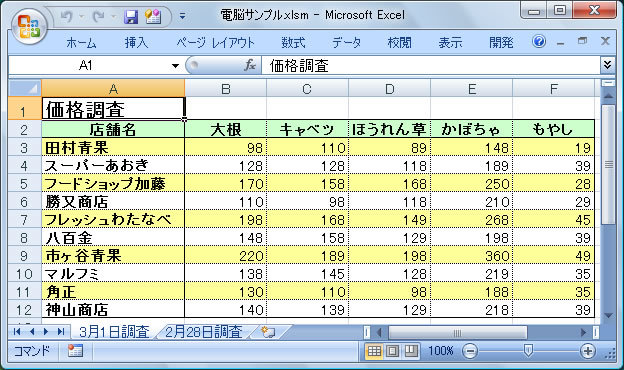Select column C header
This screenshot has height=370, width=624.
pos(307,88)
